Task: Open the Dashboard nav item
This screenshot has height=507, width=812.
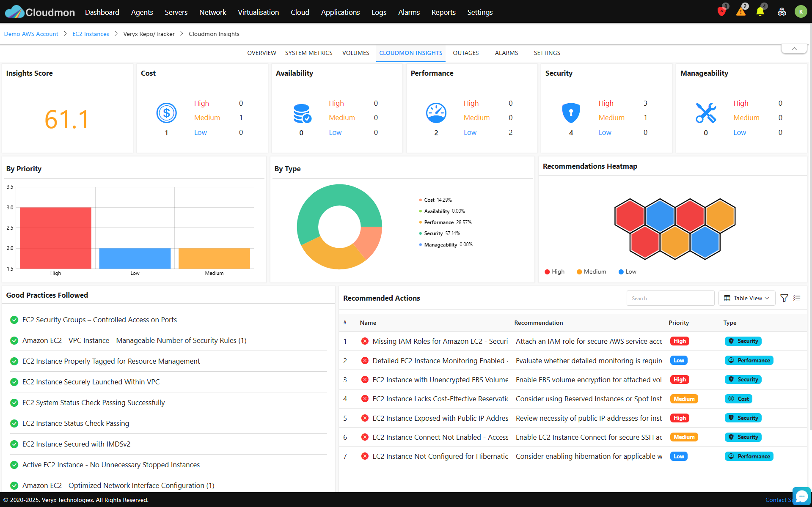Action: (102, 12)
